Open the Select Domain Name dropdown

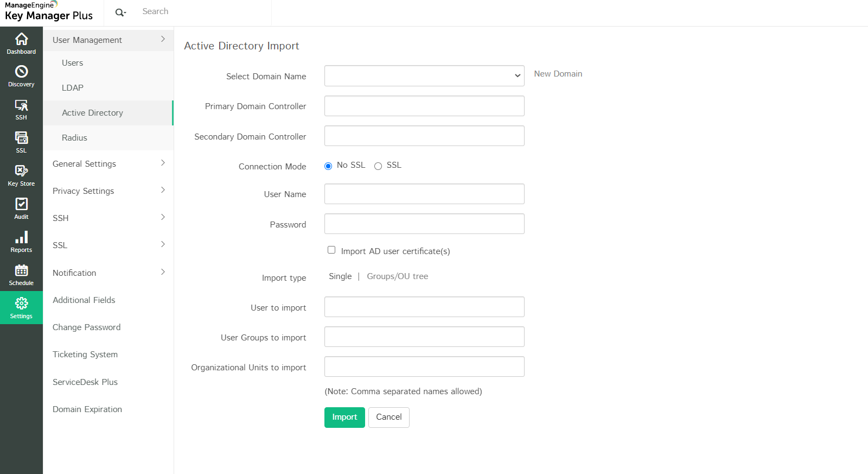(424, 76)
